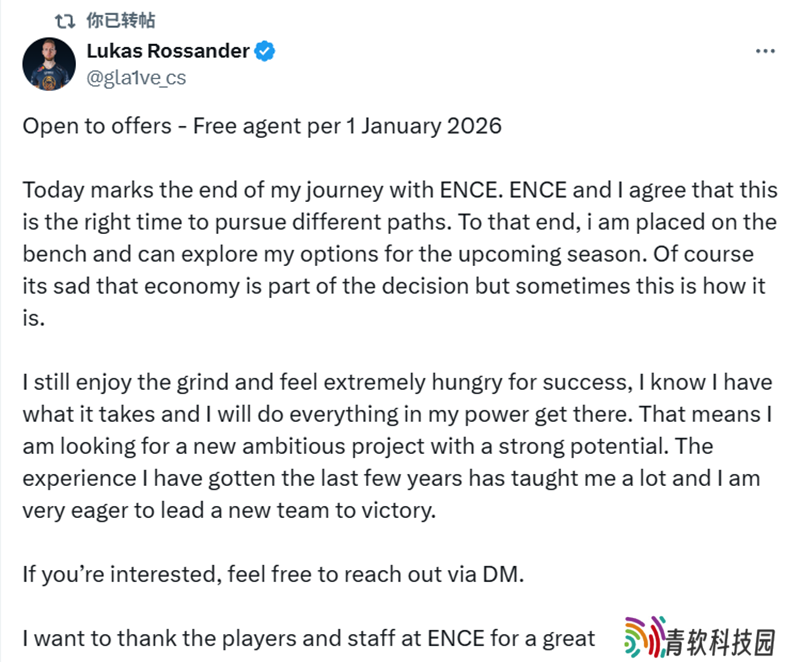Open Lukas Rossander's profile avatar picture
The image size is (800, 662).
pyautogui.click(x=49, y=64)
